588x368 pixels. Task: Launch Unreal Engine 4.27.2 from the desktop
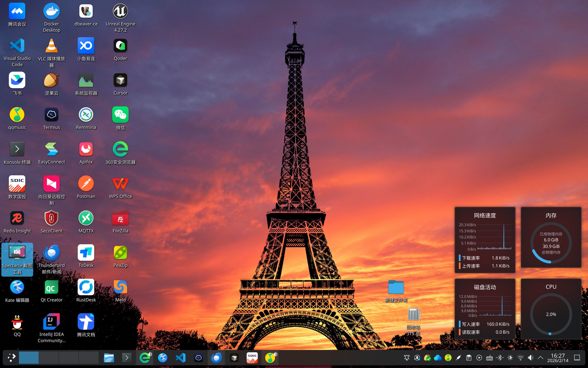click(x=120, y=18)
